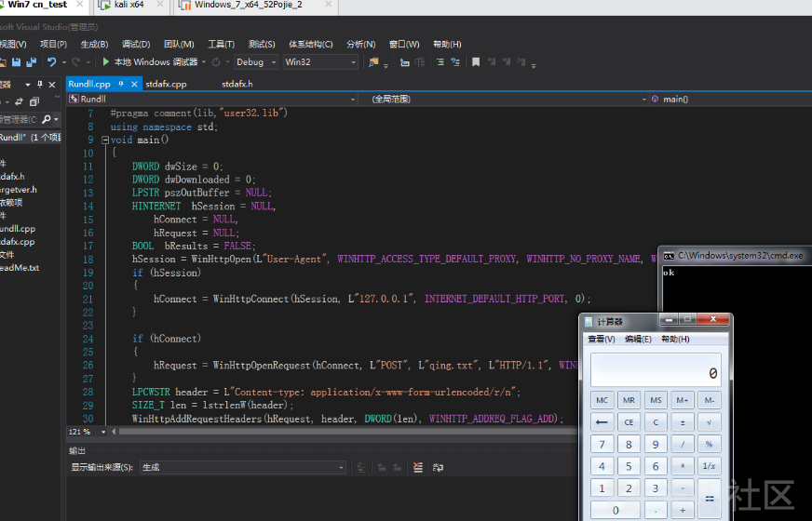This screenshot has width=812, height=521.
Task: Switch to the stdafx.cpp tab
Action: tap(166, 84)
